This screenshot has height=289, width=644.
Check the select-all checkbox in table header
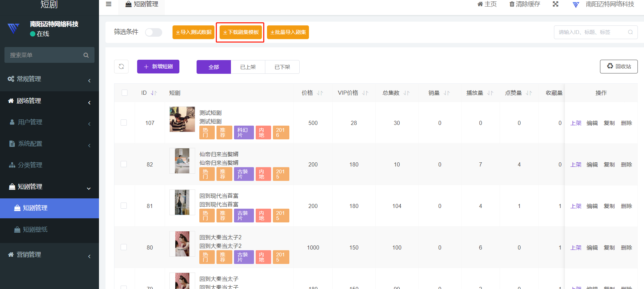pos(124,93)
